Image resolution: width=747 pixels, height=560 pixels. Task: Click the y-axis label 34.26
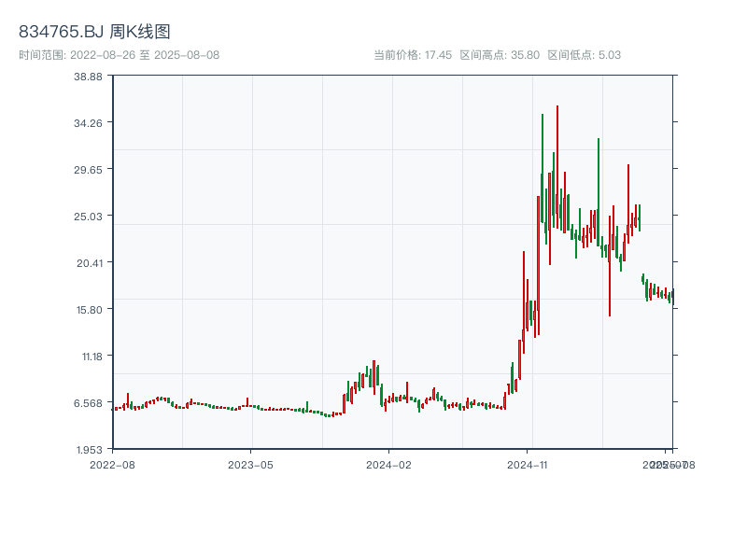pos(88,123)
